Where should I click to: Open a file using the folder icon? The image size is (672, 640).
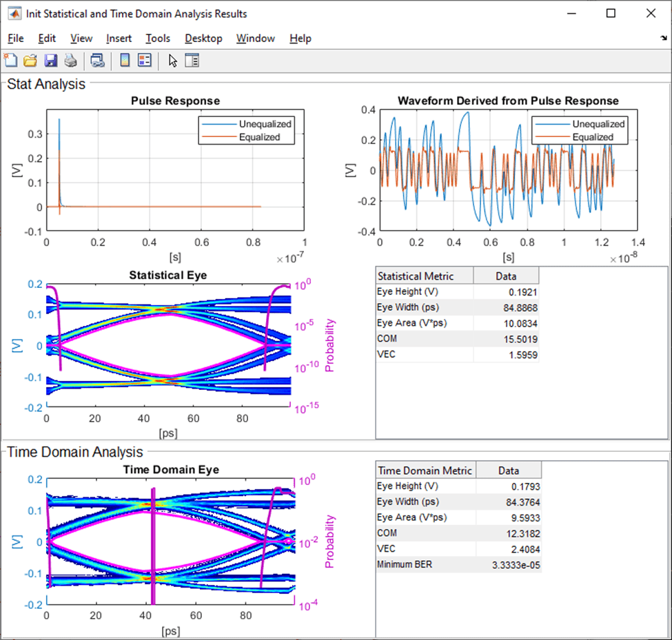30,61
